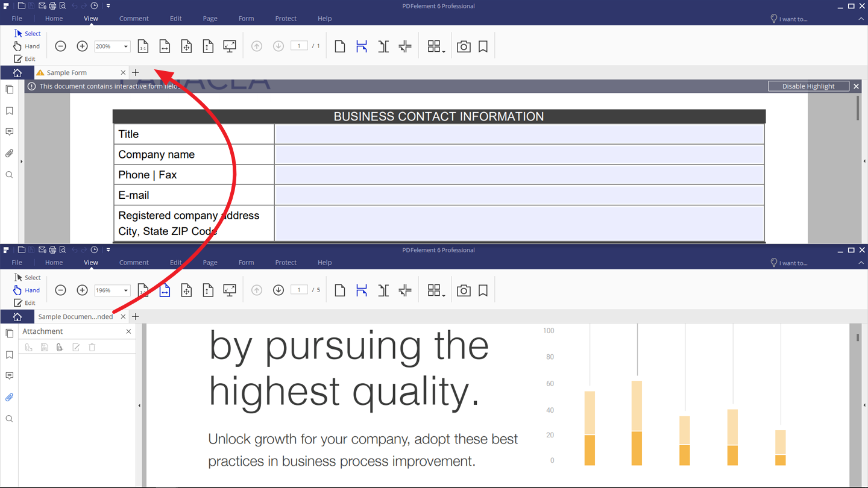
Task: Select Fit Width icon in bottom window
Action: coord(165,290)
